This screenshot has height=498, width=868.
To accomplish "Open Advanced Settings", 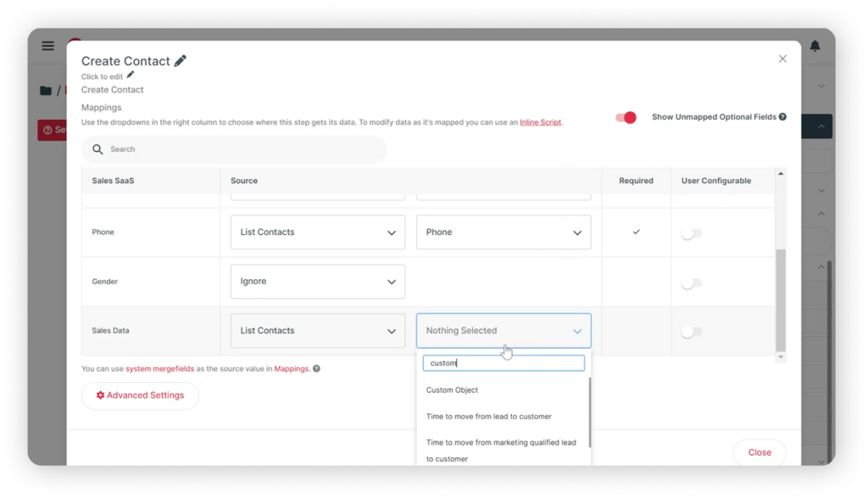I will tap(140, 395).
